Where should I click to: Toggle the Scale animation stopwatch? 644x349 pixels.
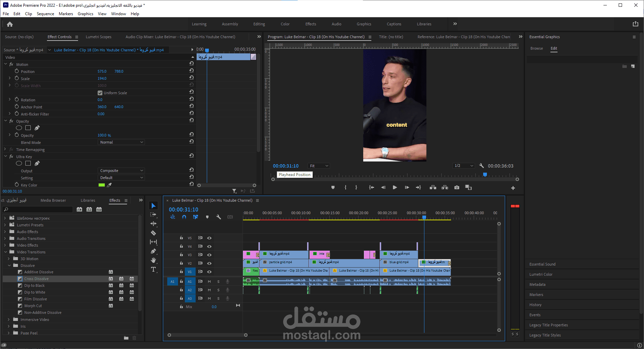click(x=17, y=78)
